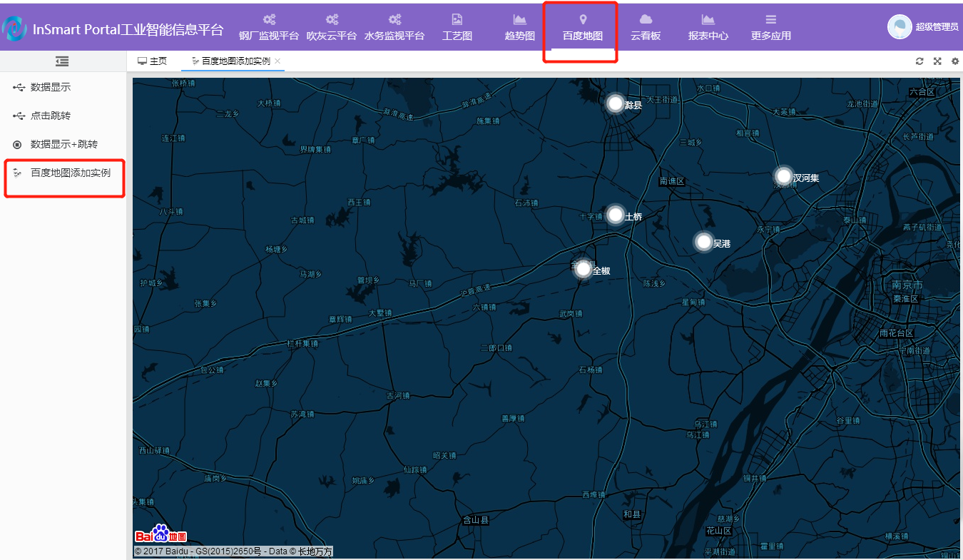Click the monitor icon on 主页 tab
Image resolution: width=963 pixels, height=560 pixels.
point(142,61)
